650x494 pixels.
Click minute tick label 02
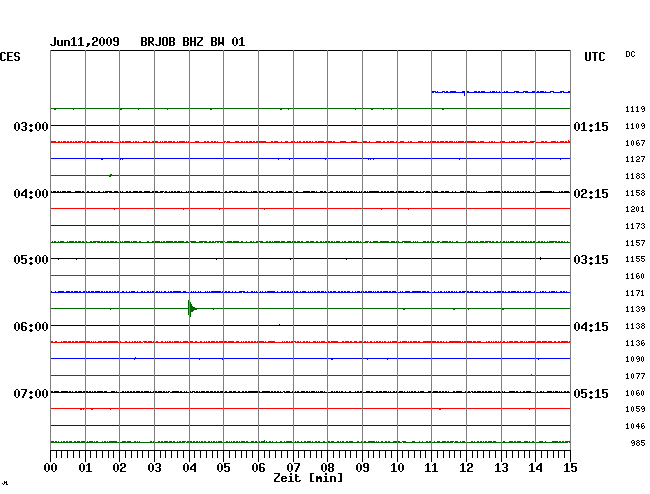point(119,468)
